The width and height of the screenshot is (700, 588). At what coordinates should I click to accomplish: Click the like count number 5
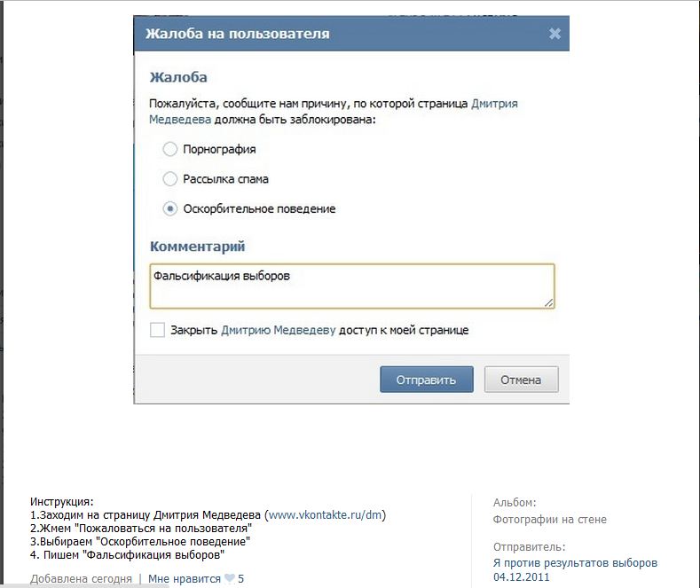[240, 579]
